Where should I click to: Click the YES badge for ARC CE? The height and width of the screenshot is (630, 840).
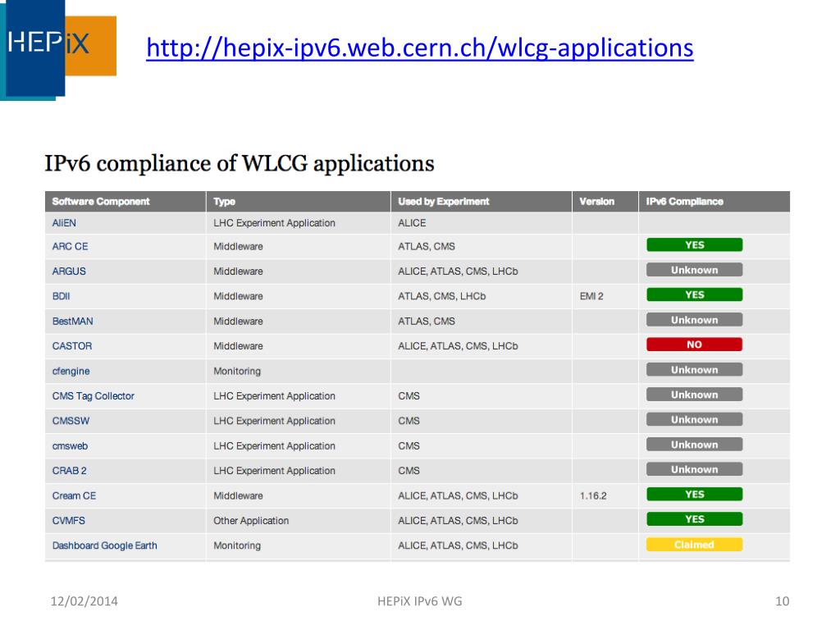[x=694, y=244]
